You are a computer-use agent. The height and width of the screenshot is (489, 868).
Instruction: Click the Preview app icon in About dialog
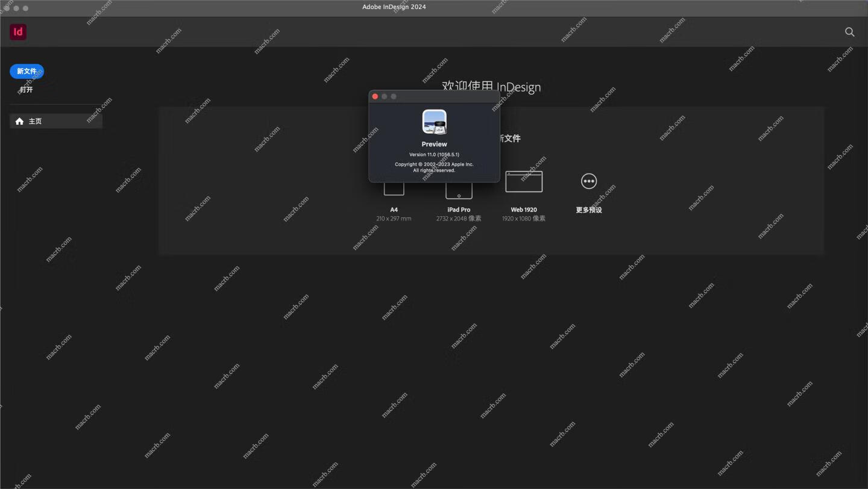coord(435,122)
